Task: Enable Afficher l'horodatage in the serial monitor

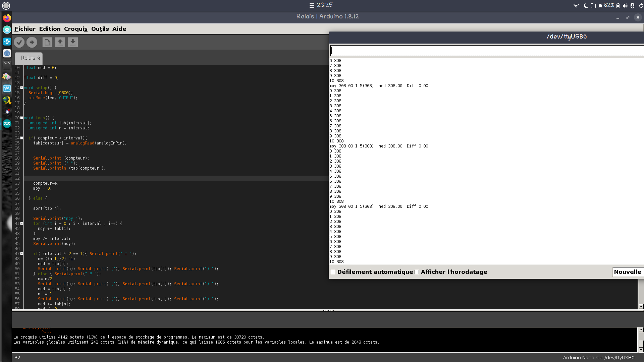Action: [417, 272]
